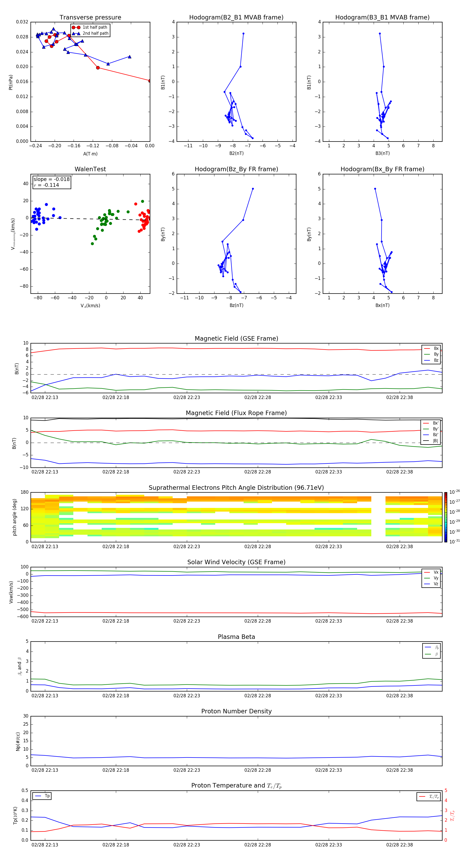Select the "Pt(nPa)" y-axis label
This screenshot has width=473, height=868.
(x=11, y=82)
